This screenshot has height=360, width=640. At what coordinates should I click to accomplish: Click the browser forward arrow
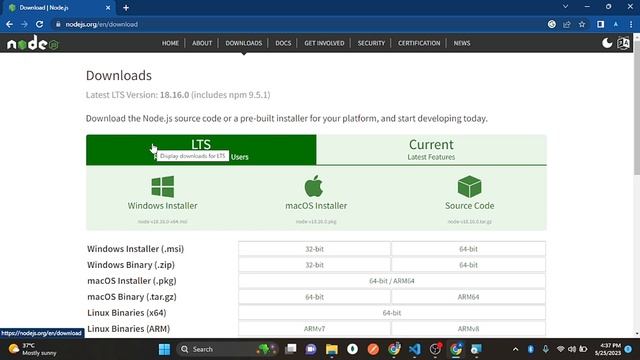tap(24, 24)
